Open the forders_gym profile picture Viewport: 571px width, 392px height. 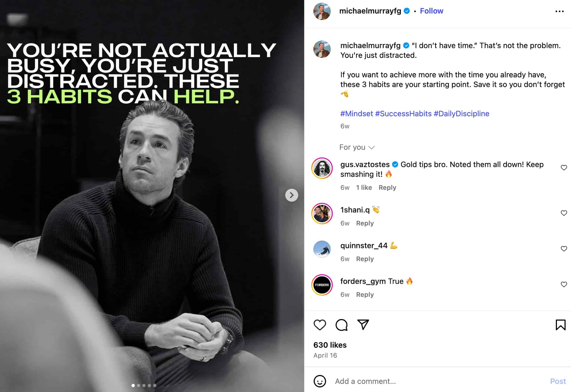(x=322, y=285)
